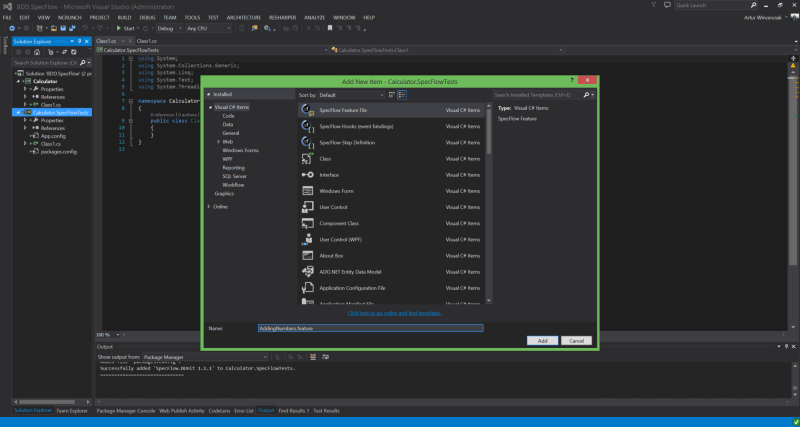Select the About Box template icon

(308, 255)
